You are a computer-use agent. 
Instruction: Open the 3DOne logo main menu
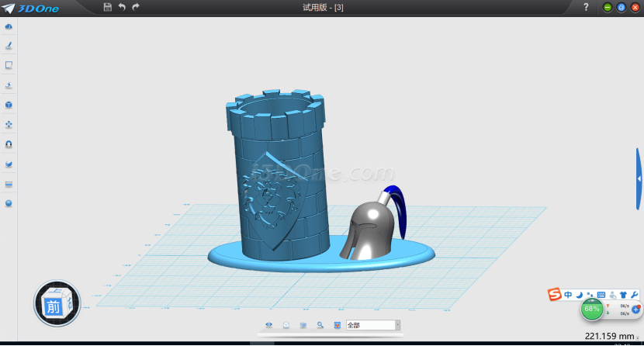29,7
